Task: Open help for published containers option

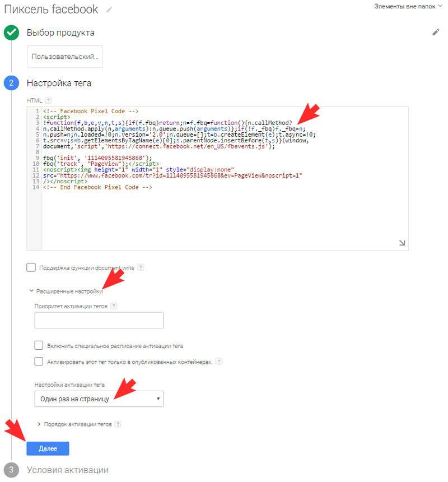Action: click(x=218, y=362)
